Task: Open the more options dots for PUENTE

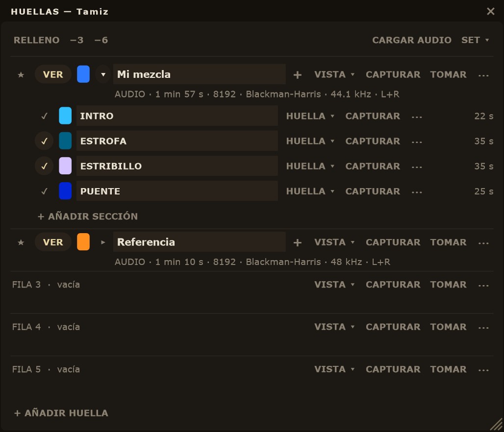Action: click(417, 192)
